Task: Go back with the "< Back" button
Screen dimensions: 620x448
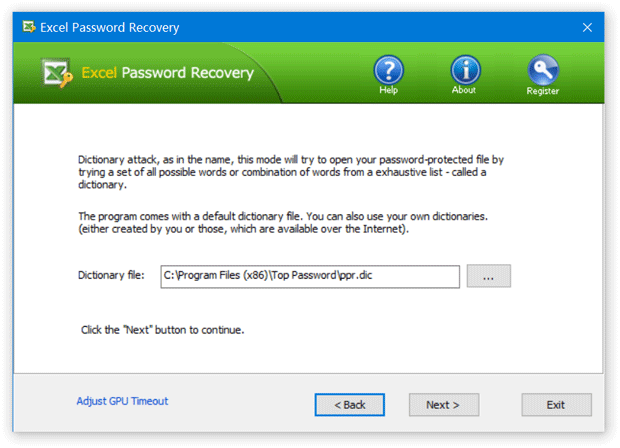Action: coord(349,405)
